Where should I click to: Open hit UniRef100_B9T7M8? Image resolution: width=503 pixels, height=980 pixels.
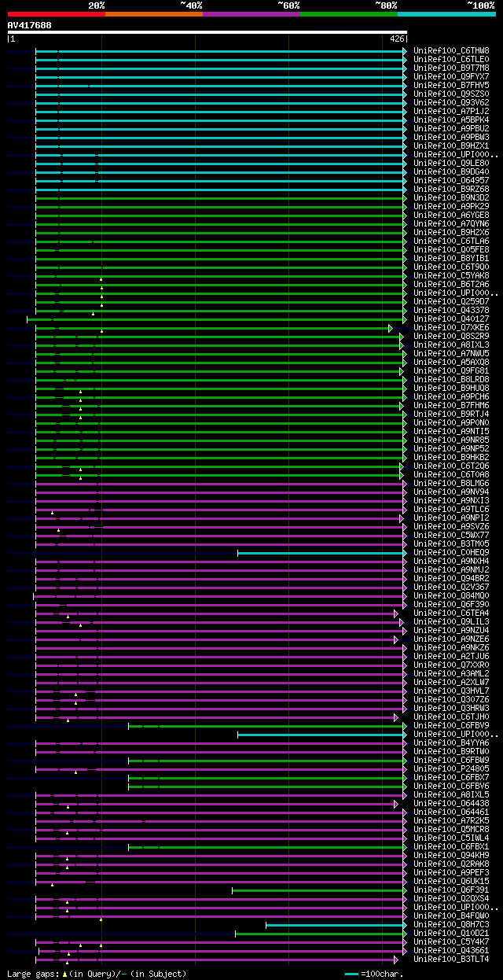click(x=451, y=68)
